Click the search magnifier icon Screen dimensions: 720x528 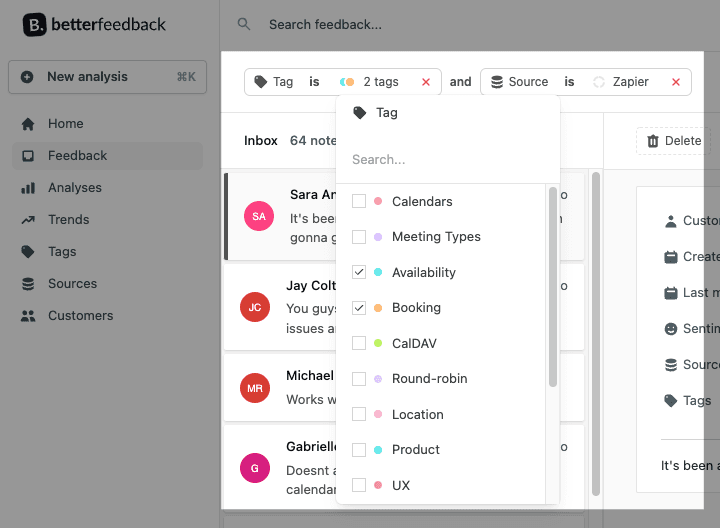coord(244,24)
